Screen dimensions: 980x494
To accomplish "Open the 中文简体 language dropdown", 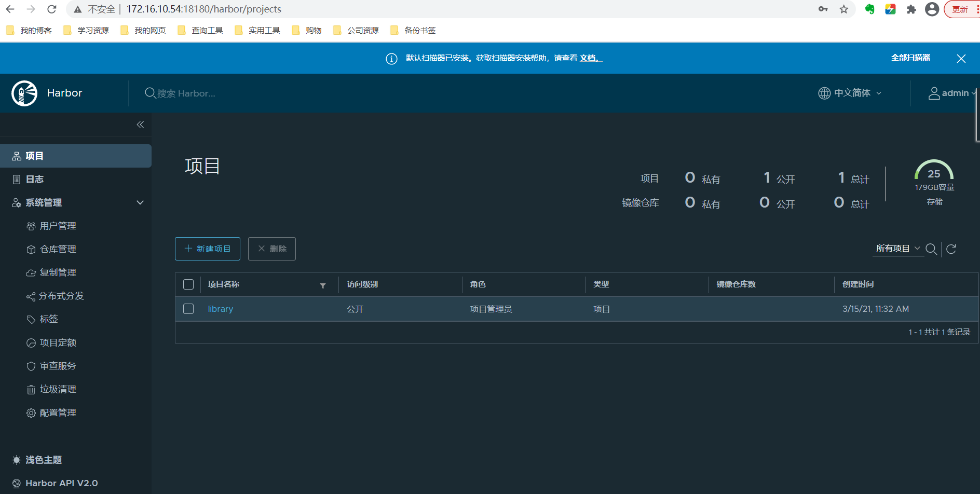I will (x=850, y=93).
